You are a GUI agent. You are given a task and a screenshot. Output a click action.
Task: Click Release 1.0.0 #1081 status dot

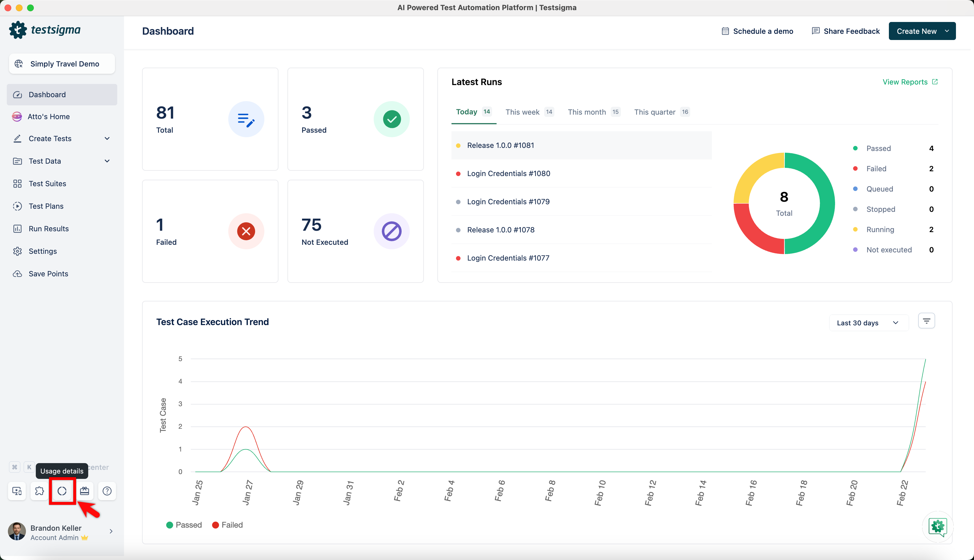pos(458,145)
